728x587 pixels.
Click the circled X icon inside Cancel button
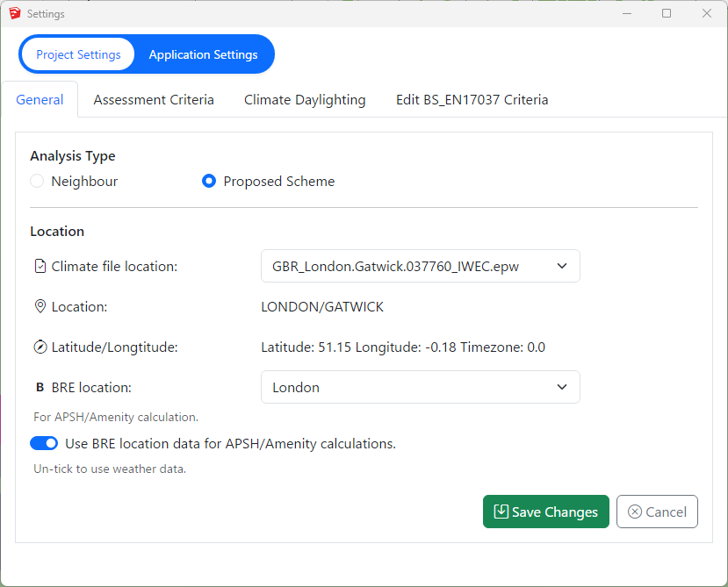tap(635, 511)
